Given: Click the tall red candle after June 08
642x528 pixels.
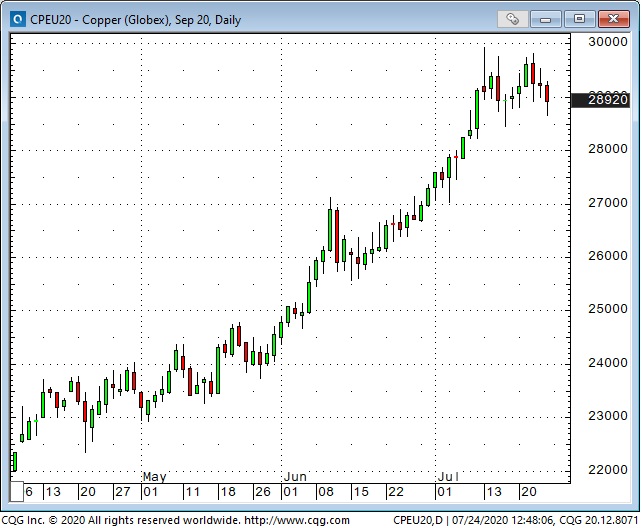Looking at the screenshot, I should [337, 236].
